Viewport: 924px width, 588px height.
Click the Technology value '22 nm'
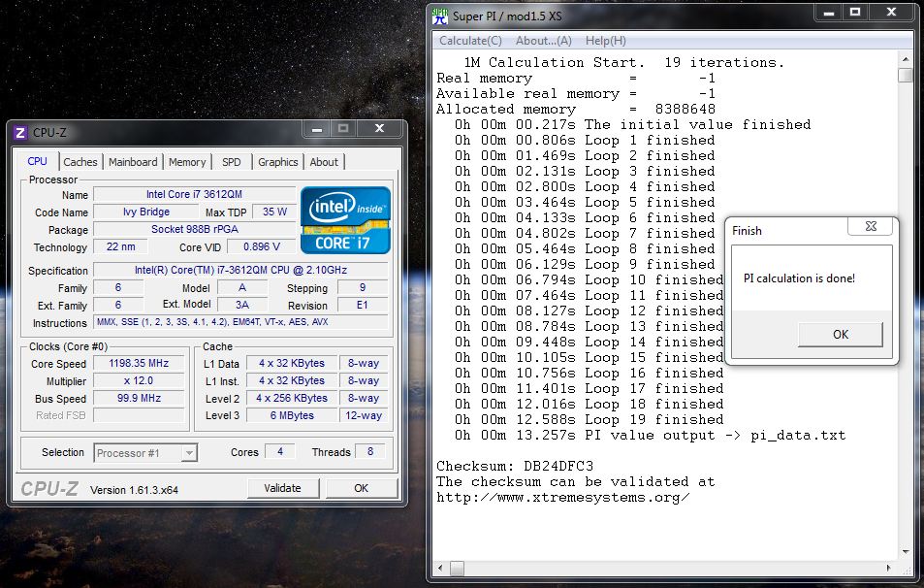click(x=121, y=246)
